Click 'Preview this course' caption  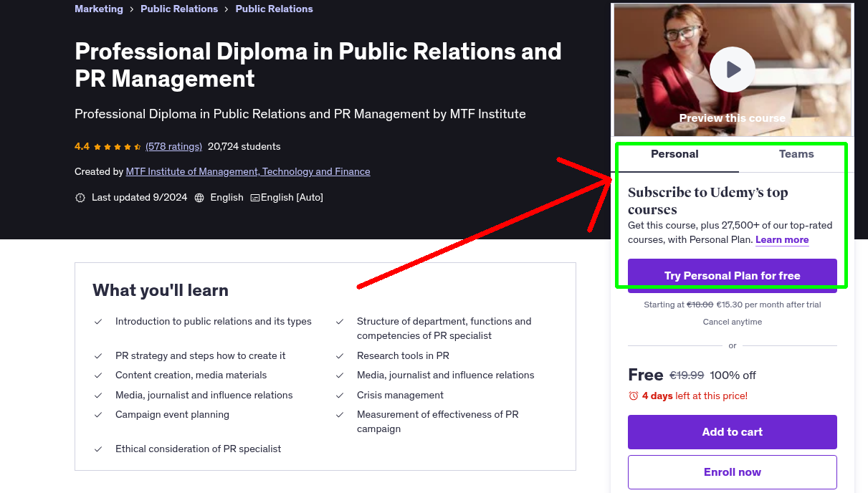(x=733, y=118)
